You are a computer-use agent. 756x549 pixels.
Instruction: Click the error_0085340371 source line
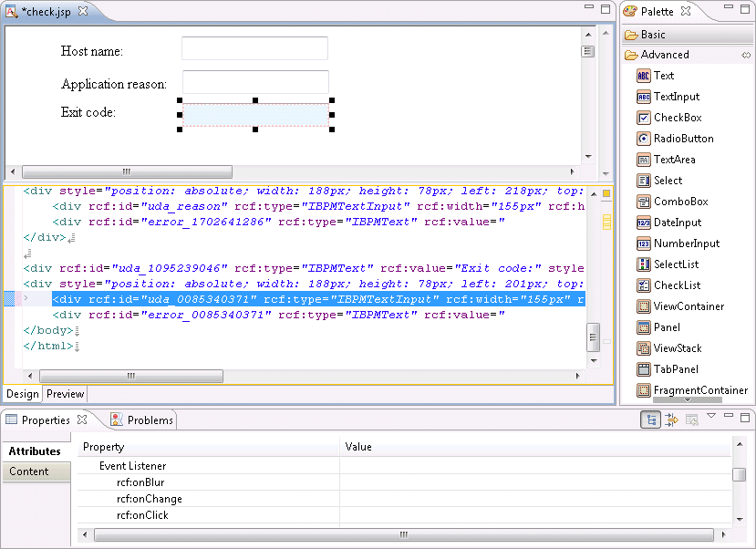point(279,315)
